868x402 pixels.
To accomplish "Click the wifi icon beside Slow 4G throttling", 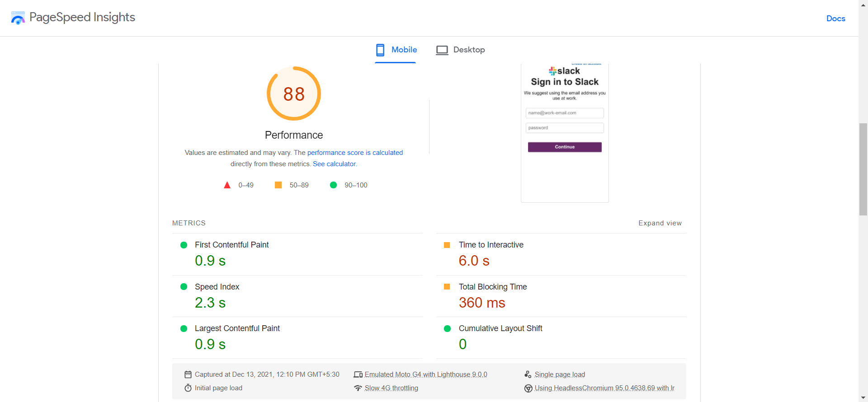I will (358, 388).
